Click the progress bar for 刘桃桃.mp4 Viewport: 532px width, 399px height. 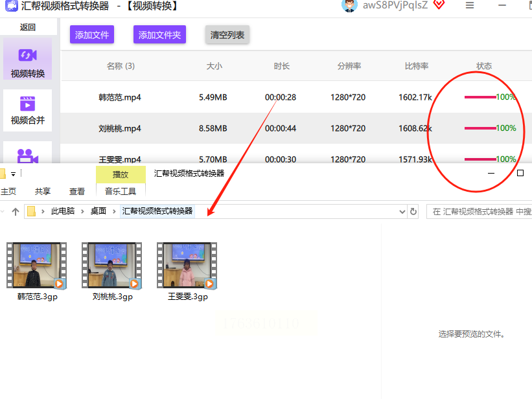pos(480,128)
